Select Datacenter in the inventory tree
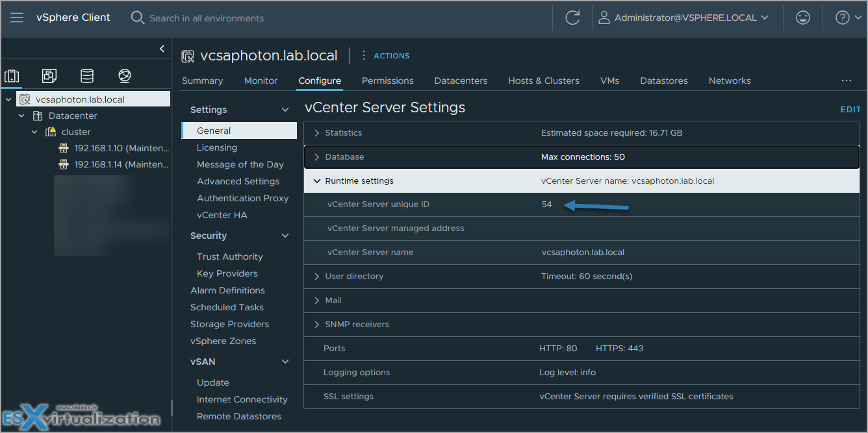The width and height of the screenshot is (868, 433). click(73, 116)
